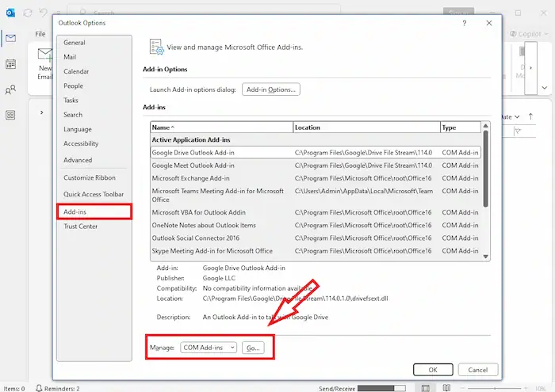The height and width of the screenshot is (392, 555).
Task: Expand the folder pane chevron
Action: 42,112
